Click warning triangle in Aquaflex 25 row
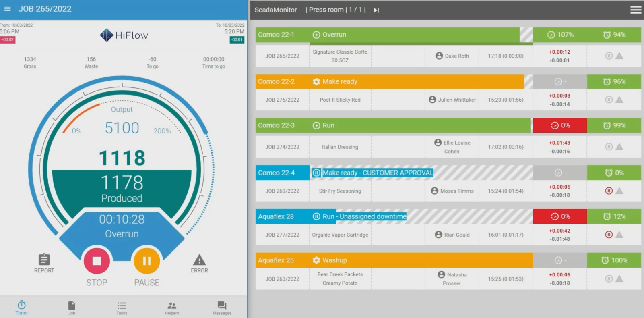 coord(619,279)
